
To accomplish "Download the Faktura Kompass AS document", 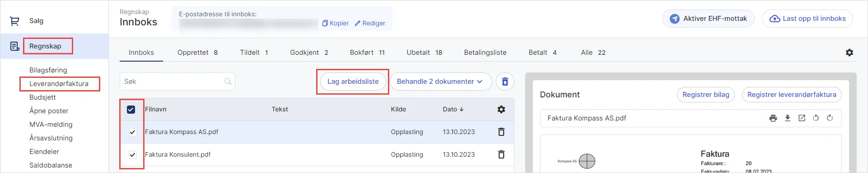I will click(788, 118).
